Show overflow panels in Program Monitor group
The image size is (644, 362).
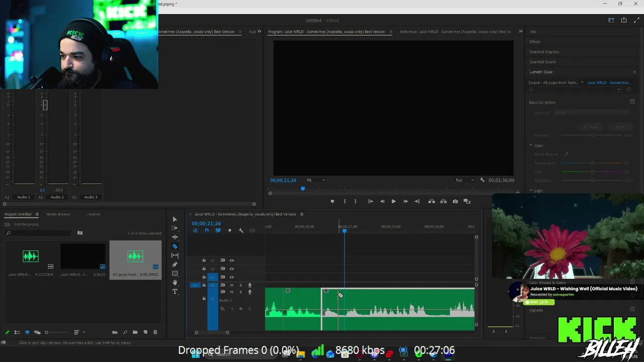tap(521, 32)
